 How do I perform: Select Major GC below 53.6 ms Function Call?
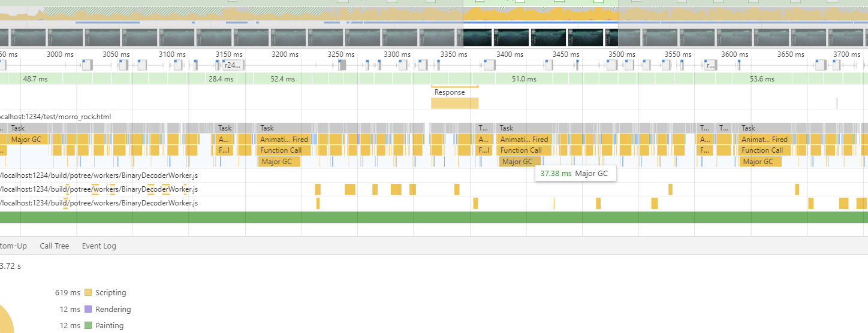[760, 162]
